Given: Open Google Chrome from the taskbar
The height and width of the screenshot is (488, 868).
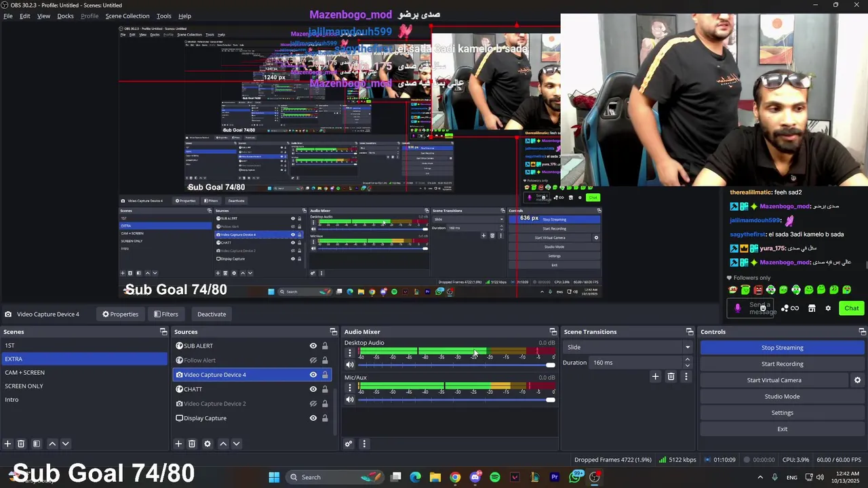Looking at the screenshot, I should 455,477.
